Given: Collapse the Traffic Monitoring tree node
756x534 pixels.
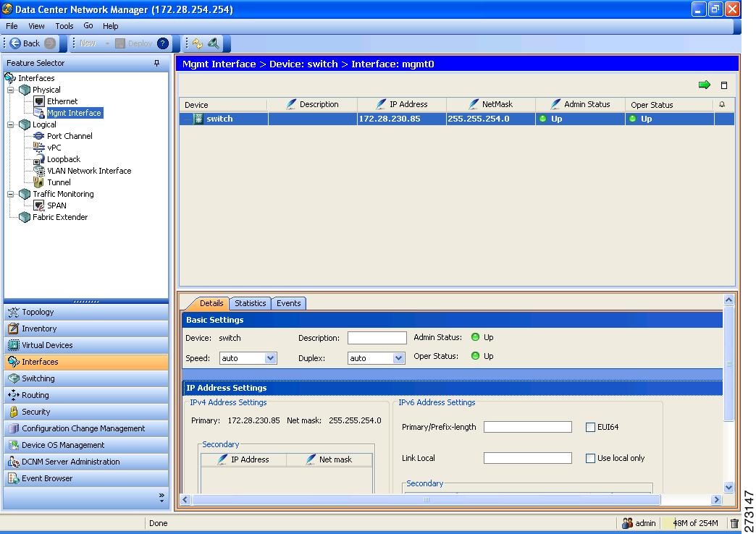Looking at the screenshot, I should 11,194.
